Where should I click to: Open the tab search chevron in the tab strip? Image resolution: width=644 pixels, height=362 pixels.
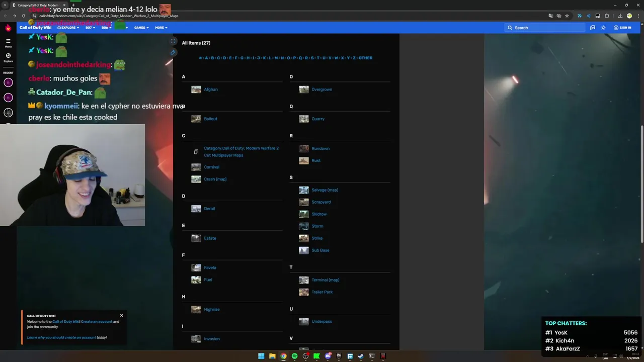[x=5, y=5]
